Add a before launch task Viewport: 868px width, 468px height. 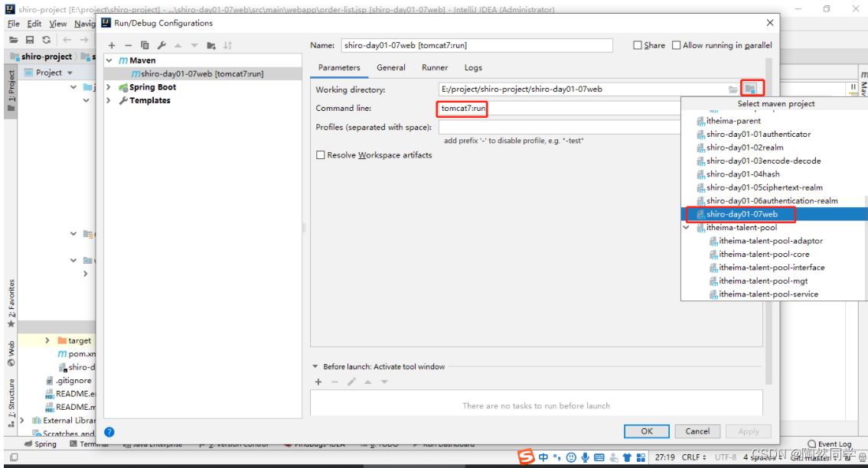click(318, 382)
